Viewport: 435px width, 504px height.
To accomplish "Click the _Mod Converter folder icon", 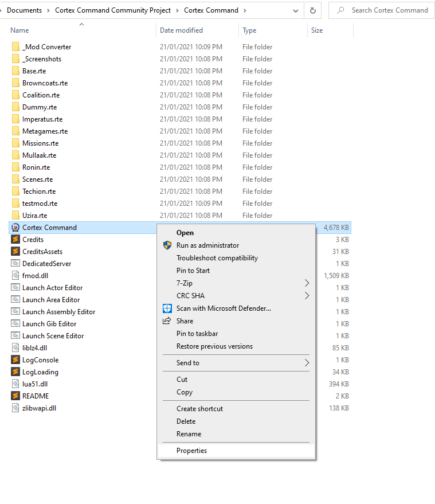I will [15, 47].
